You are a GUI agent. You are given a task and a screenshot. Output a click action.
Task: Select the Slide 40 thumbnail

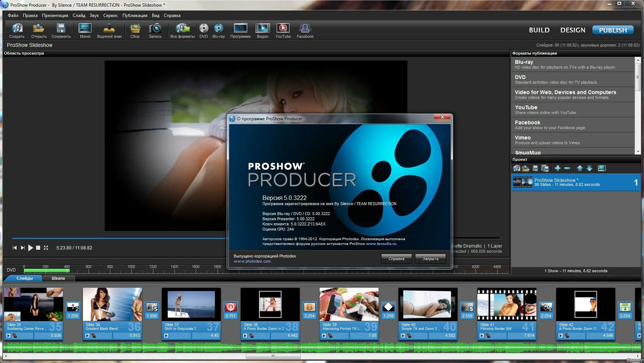pos(428,304)
